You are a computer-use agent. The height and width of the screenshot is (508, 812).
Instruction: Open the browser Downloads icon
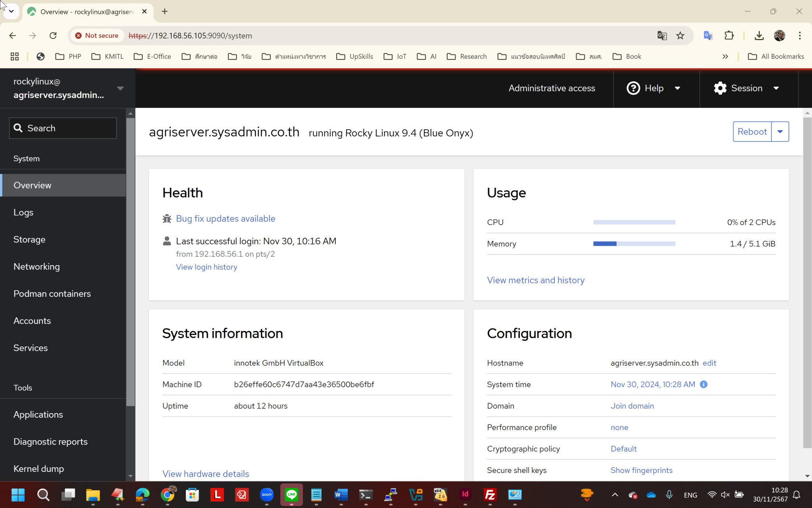coord(759,35)
